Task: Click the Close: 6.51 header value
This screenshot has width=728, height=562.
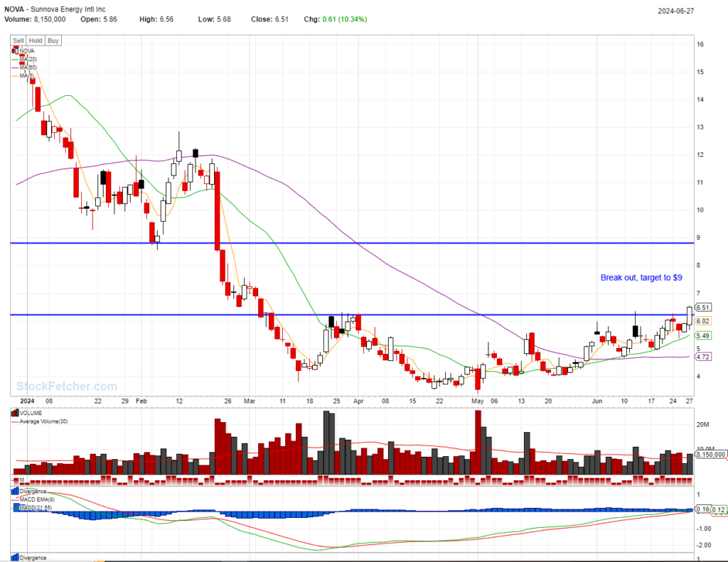Action: point(269,19)
